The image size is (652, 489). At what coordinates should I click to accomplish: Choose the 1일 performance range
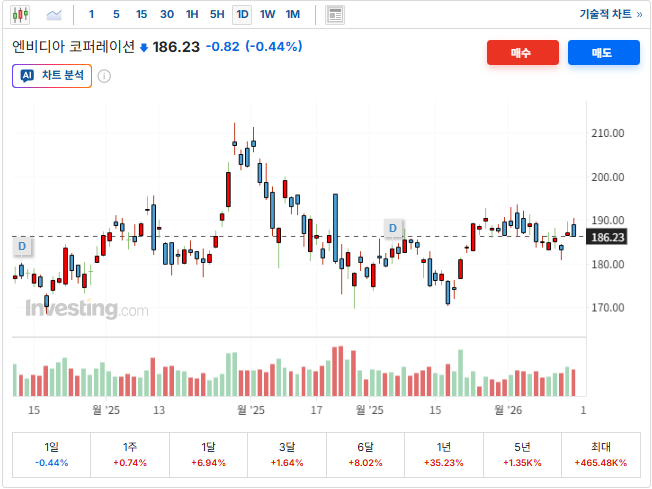click(x=52, y=454)
